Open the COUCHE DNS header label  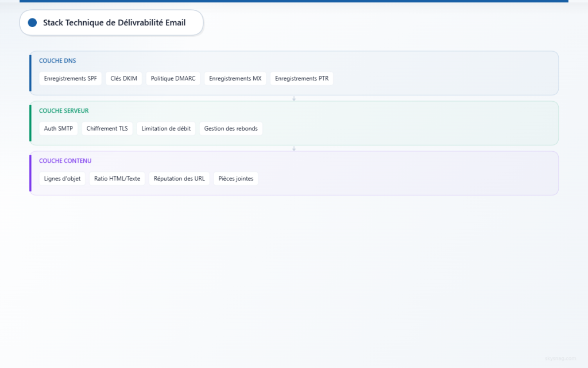(x=57, y=60)
